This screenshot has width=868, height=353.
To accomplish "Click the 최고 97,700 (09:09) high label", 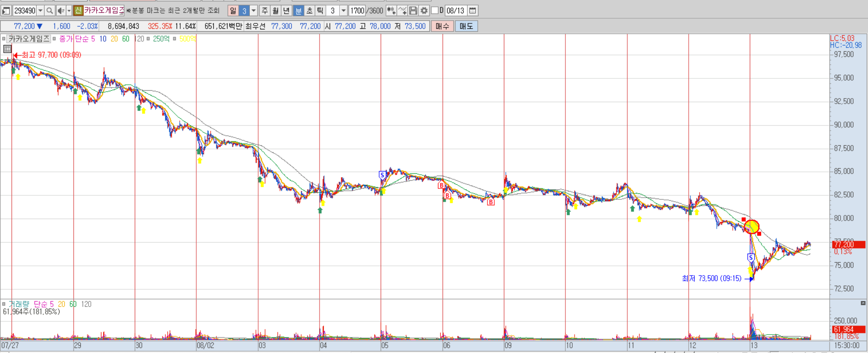I will 51,55.
